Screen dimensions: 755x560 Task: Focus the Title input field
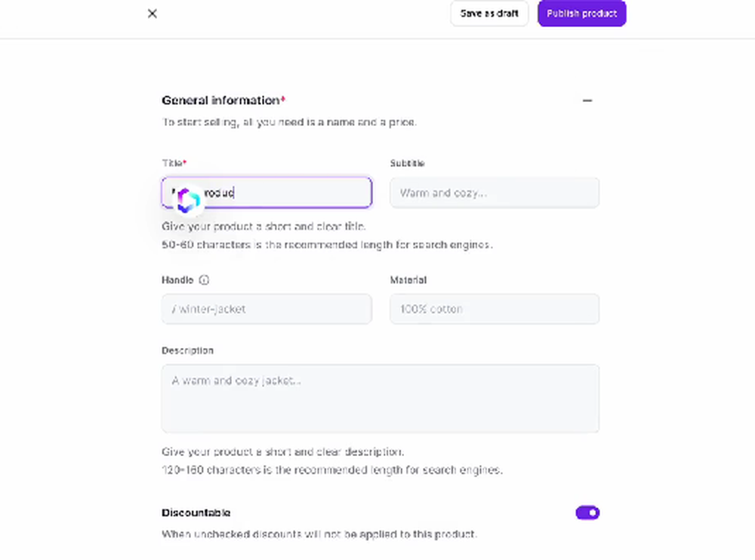coord(302,193)
